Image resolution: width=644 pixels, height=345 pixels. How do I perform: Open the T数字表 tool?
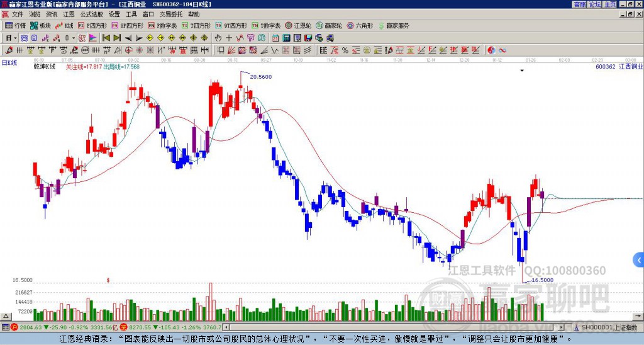pyautogui.click(x=266, y=25)
